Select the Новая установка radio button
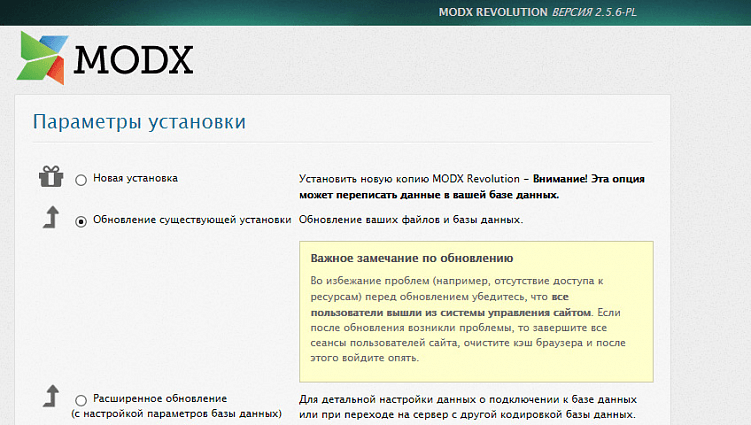The height and width of the screenshot is (425, 751). 81,180
